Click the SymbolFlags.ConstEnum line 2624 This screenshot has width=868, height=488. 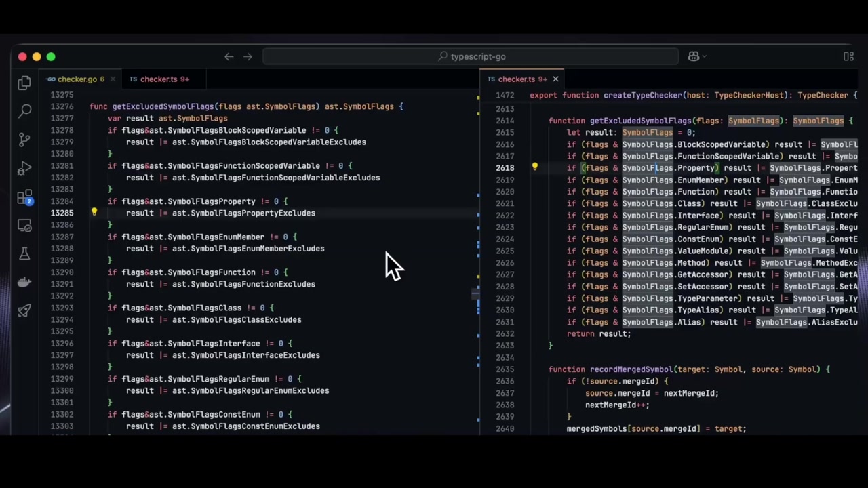[x=712, y=239]
